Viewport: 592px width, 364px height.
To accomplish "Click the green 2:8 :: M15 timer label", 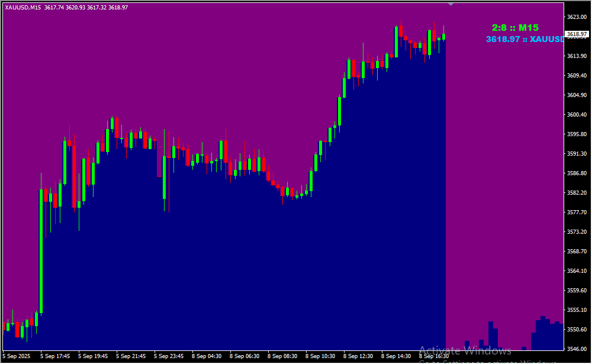I will pos(515,28).
